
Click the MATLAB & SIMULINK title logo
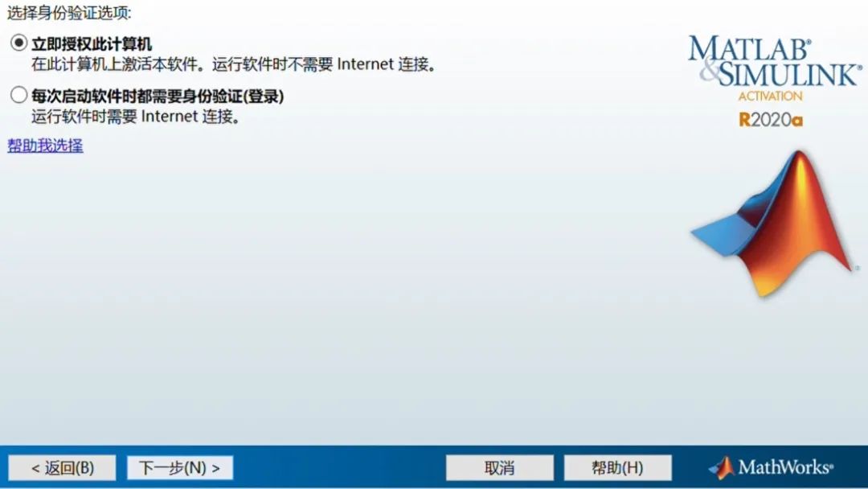click(775, 61)
